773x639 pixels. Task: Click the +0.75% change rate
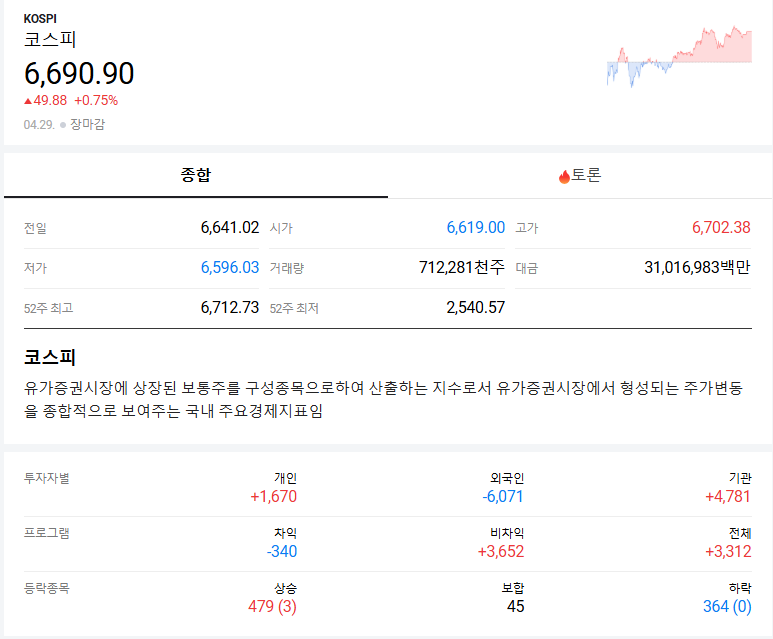click(96, 101)
